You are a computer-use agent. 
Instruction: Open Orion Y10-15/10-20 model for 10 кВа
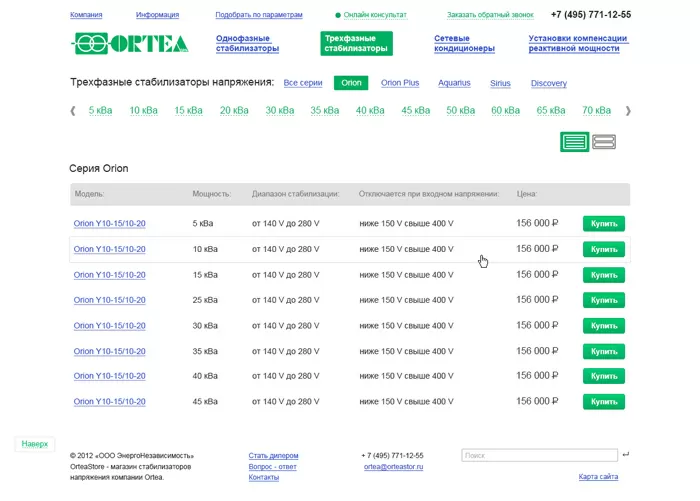tap(109, 249)
